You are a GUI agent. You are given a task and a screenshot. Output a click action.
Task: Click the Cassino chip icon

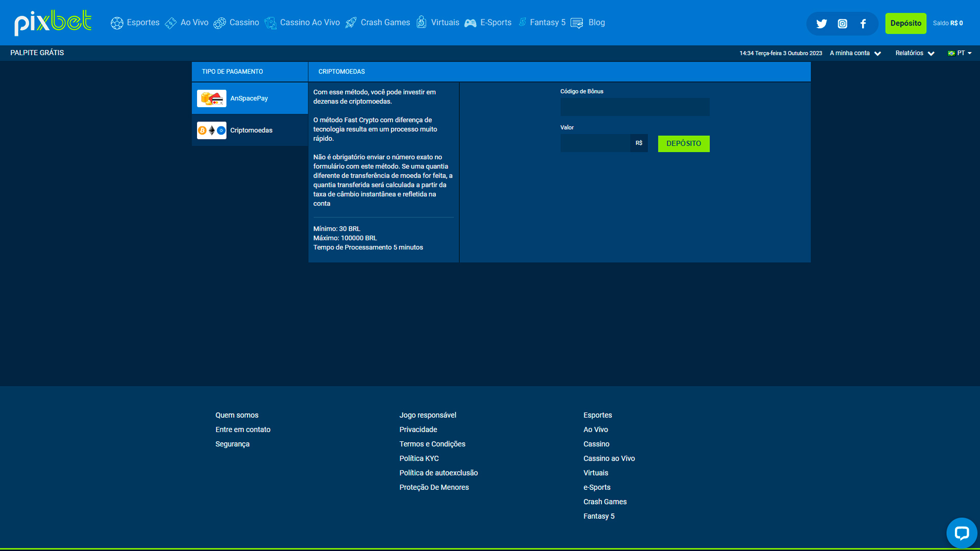click(x=219, y=23)
